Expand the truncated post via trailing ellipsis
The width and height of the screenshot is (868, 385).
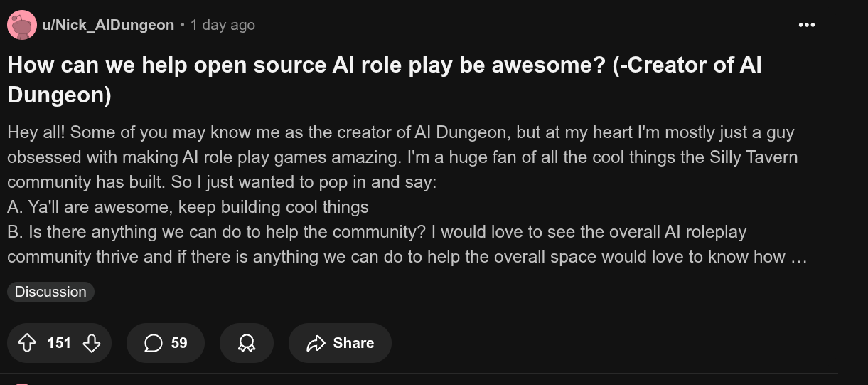click(798, 257)
